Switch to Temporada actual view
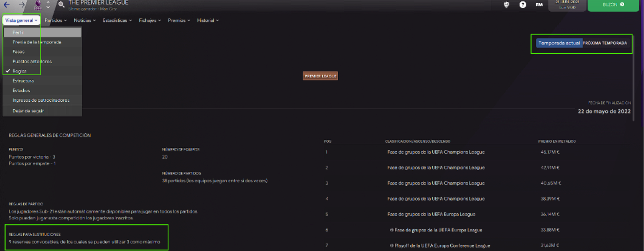This screenshot has width=644, height=251. tap(559, 43)
